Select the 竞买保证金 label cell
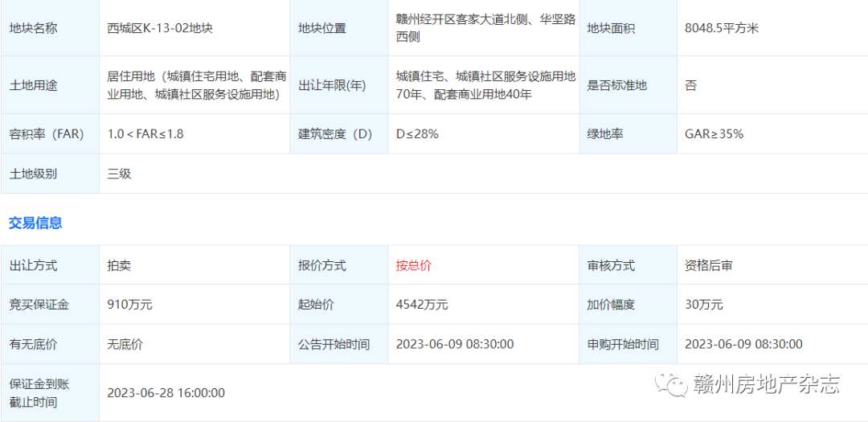The image size is (868, 422). coord(51,305)
